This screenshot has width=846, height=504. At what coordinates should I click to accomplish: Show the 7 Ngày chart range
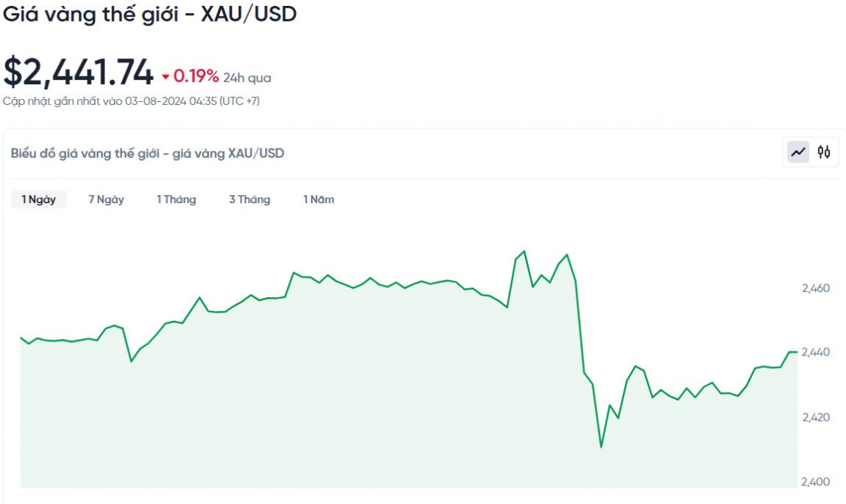[x=106, y=200]
